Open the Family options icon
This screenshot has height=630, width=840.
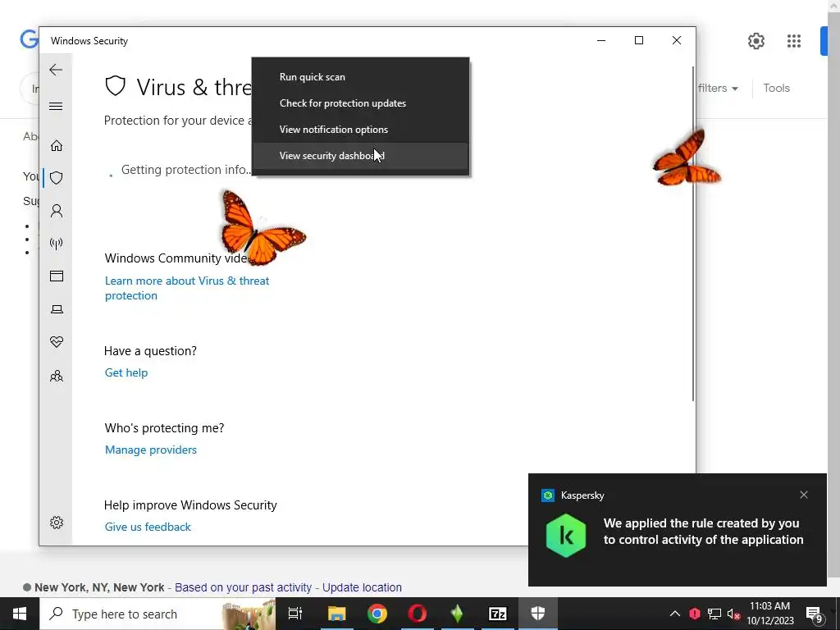[57, 376]
